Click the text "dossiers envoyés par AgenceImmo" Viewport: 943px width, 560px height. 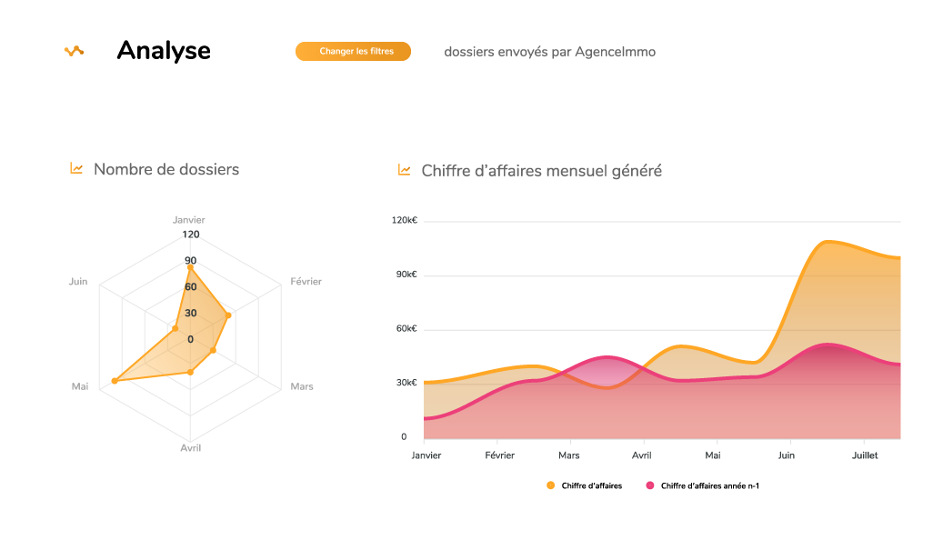click(x=549, y=52)
